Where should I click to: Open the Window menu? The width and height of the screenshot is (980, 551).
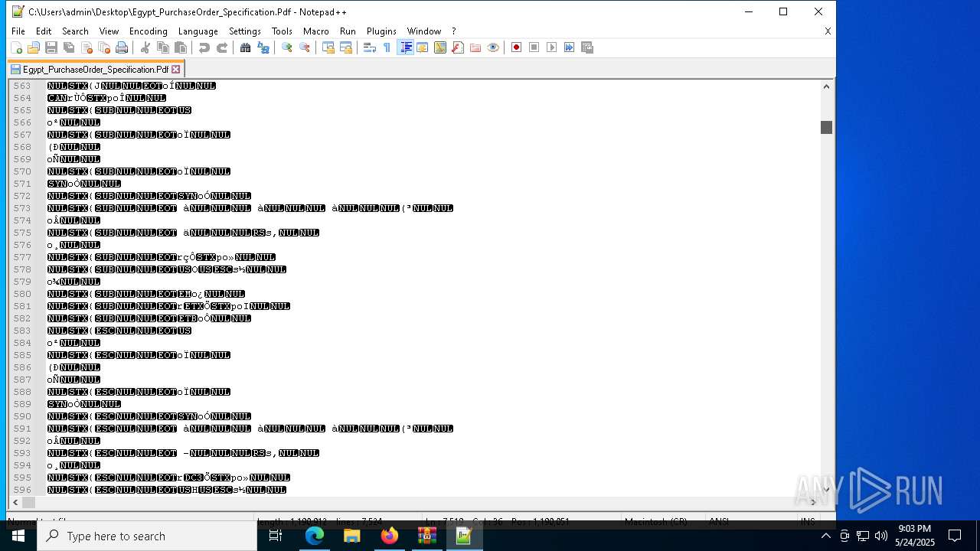(x=424, y=31)
